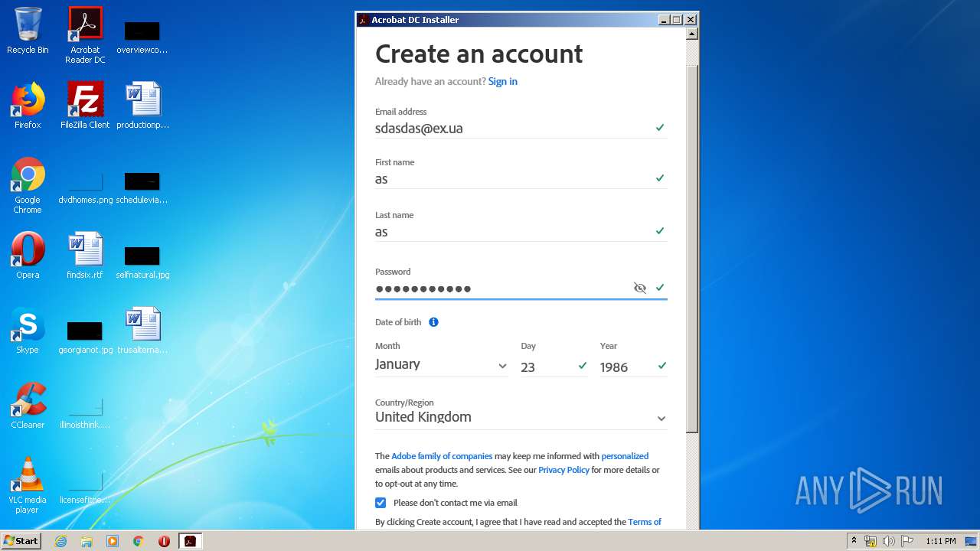The height and width of the screenshot is (551, 980).
Task: Open Windows Media Player taskbar icon
Action: click(113, 541)
